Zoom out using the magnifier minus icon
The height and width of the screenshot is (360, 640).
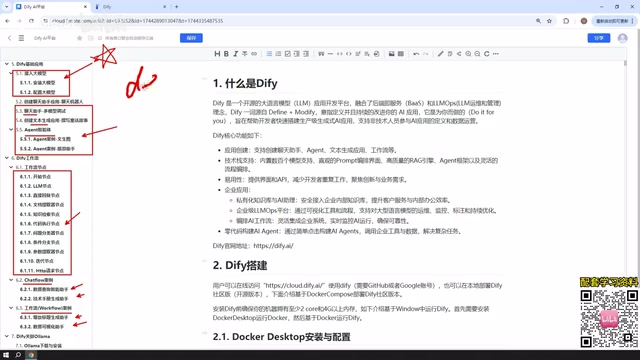point(477,54)
